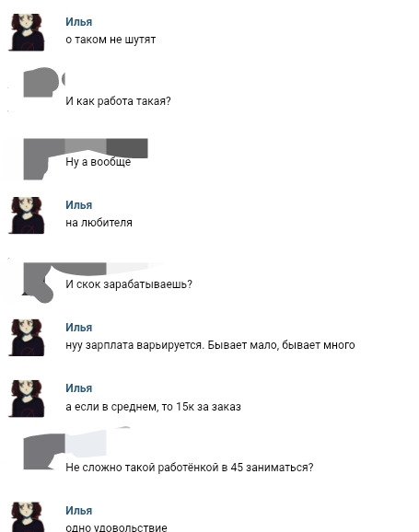Open Илья's avatar beside 'о таком не шутят'
Screen dimensions: 419x532
tap(27, 32)
